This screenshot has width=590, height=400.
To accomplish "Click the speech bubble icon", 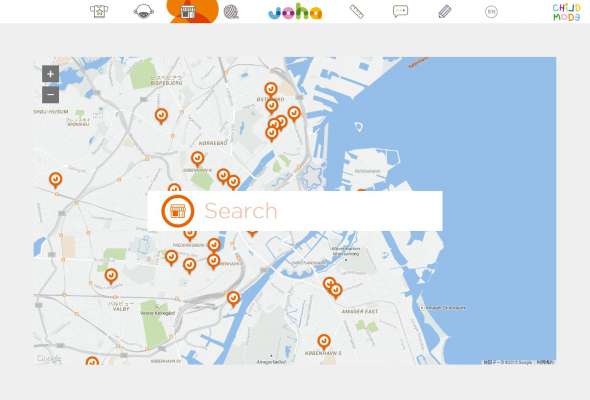I will [400, 11].
